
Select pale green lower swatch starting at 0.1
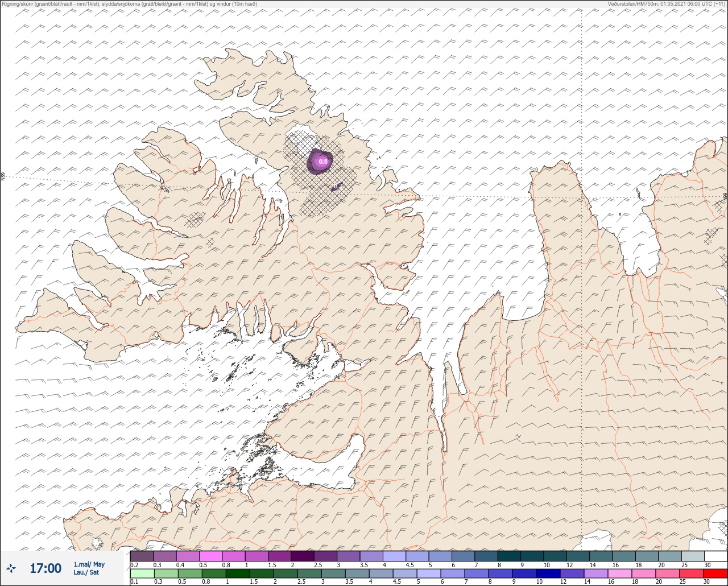142,573
